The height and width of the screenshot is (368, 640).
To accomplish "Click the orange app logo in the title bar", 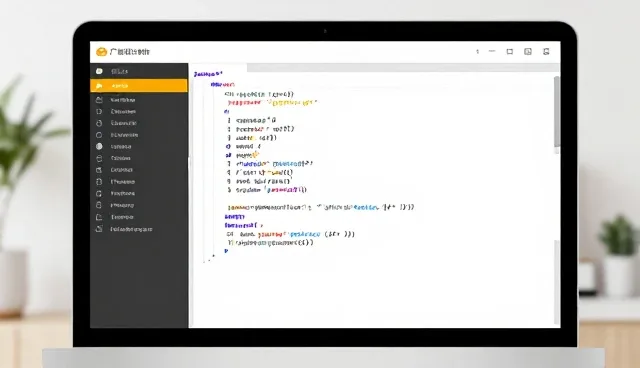I will click(101, 52).
